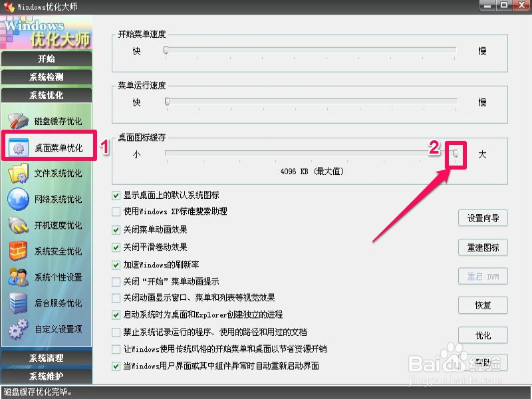Image resolution: width=532 pixels, height=399 pixels.
Task: Expand the 系统清理 section
Action: (x=47, y=359)
